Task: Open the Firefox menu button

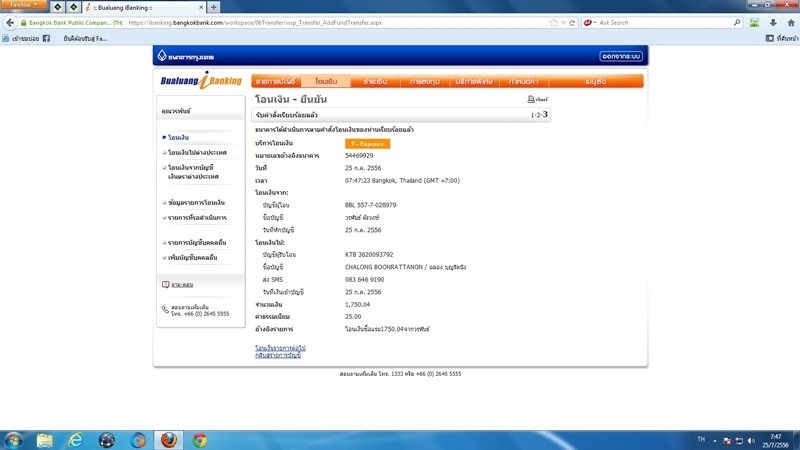Action: (23, 5)
